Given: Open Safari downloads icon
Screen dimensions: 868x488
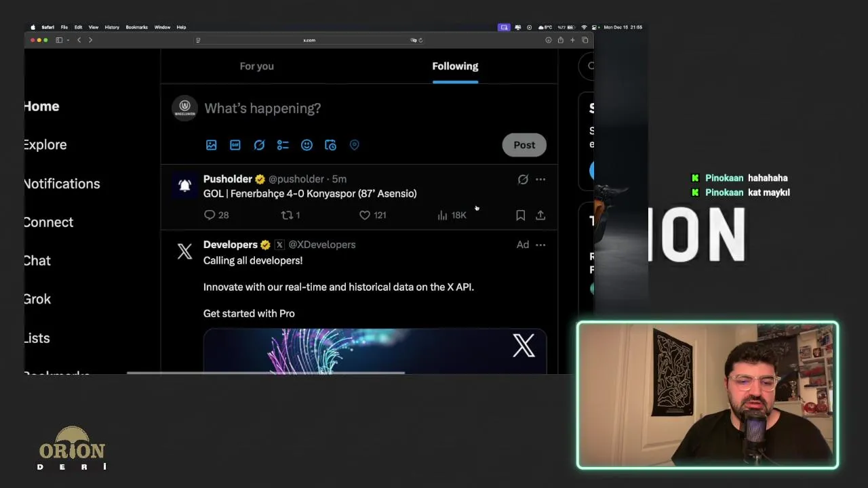Looking at the screenshot, I should pos(548,40).
